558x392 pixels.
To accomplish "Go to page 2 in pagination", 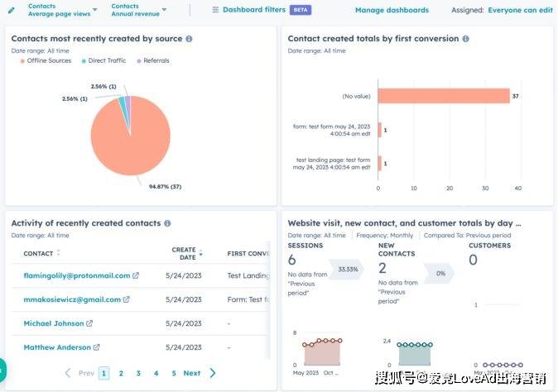I will point(121,373).
